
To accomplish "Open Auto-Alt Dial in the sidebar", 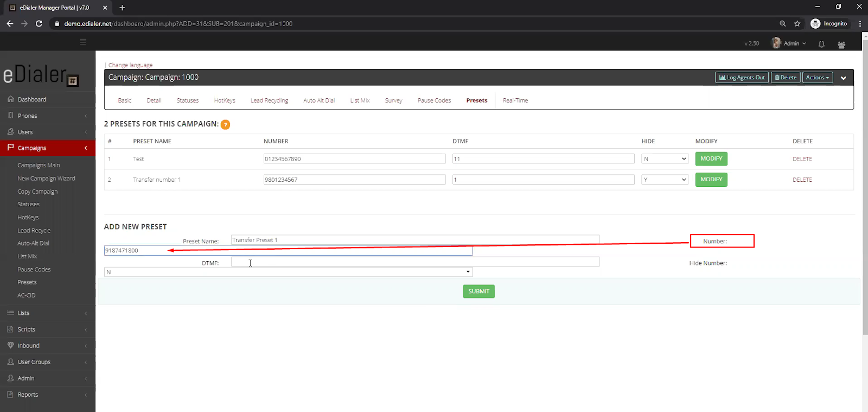I will pos(33,244).
